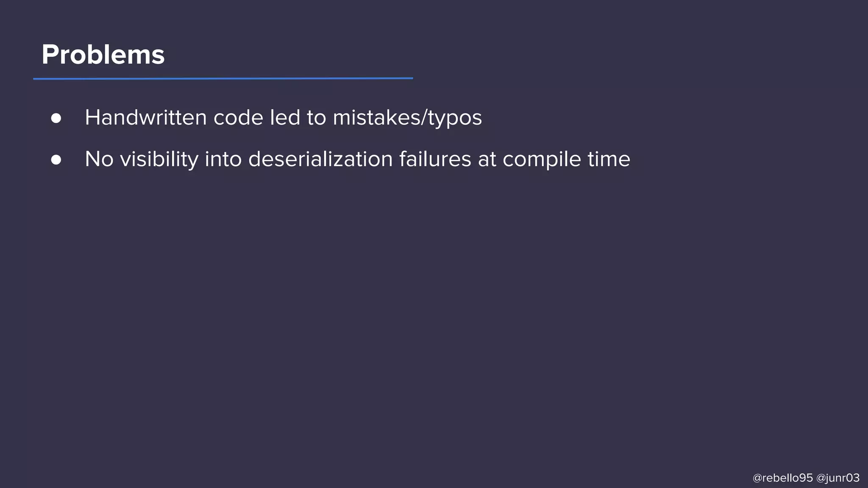Click the "Problems" slide title
868x488 pixels.
click(103, 55)
